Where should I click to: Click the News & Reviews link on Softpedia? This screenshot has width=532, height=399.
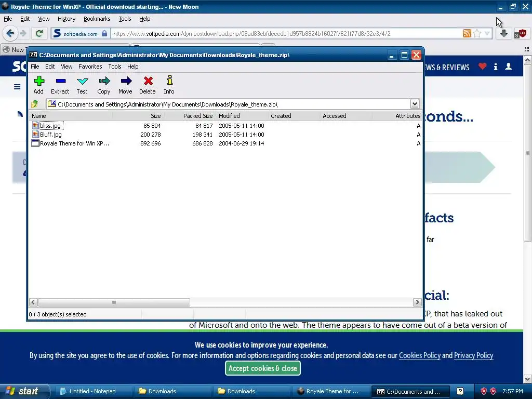coord(447,67)
